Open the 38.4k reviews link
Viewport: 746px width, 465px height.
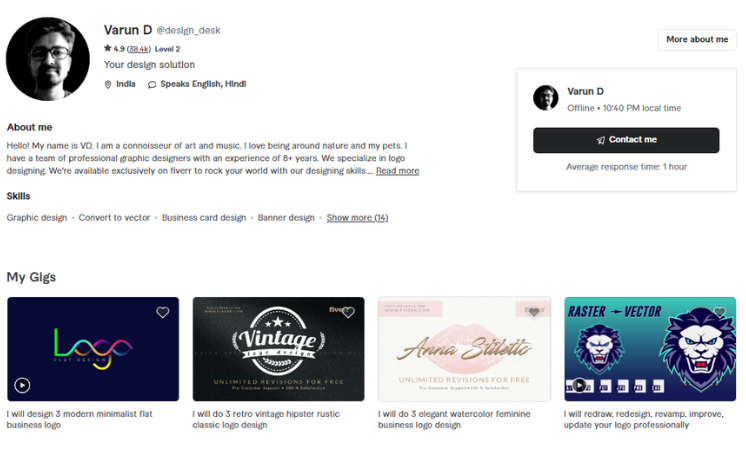[138, 49]
